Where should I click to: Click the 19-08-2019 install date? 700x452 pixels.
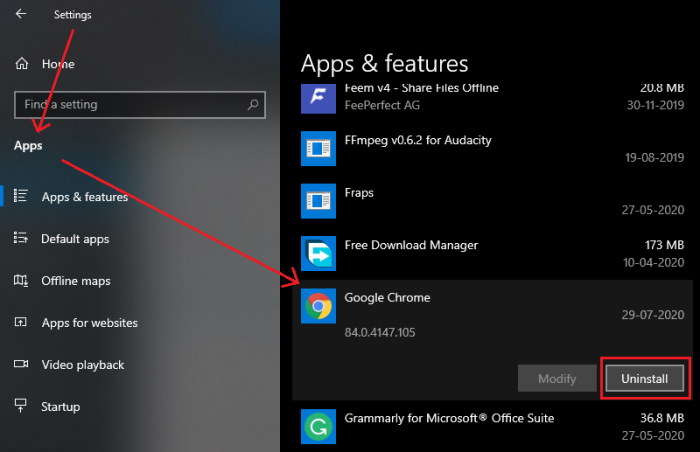click(654, 158)
